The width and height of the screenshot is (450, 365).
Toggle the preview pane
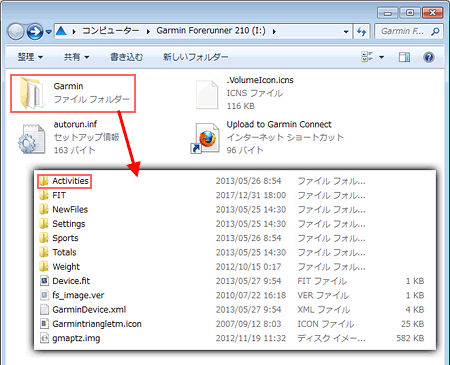404,57
